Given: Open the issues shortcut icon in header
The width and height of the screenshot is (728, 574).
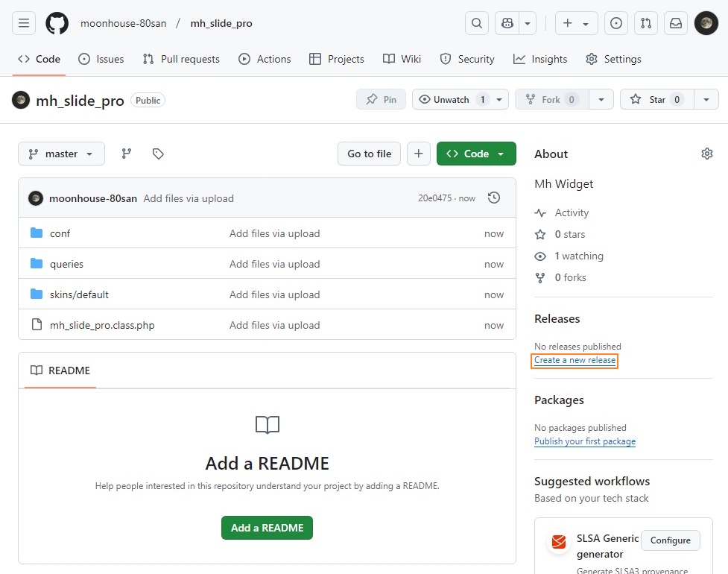Looking at the screenshot, I should pyautogui.click(x=616, y=23).
